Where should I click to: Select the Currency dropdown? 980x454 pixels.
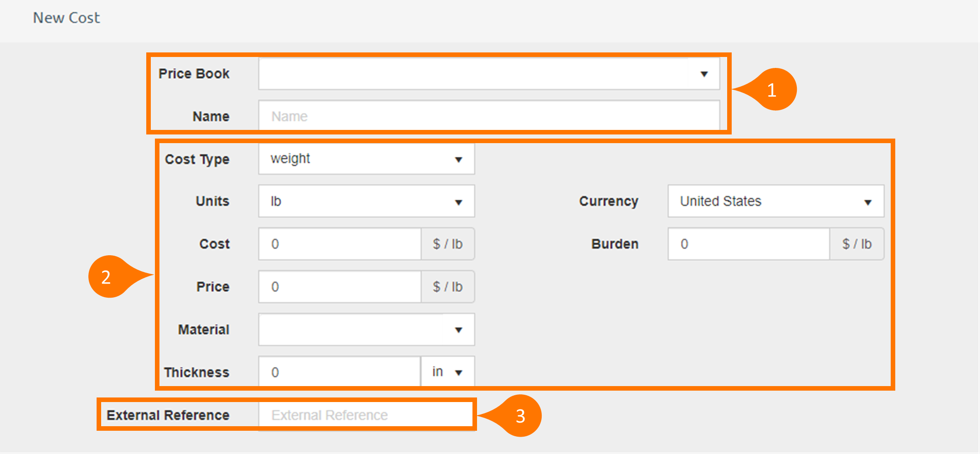(x=775, y=201)
